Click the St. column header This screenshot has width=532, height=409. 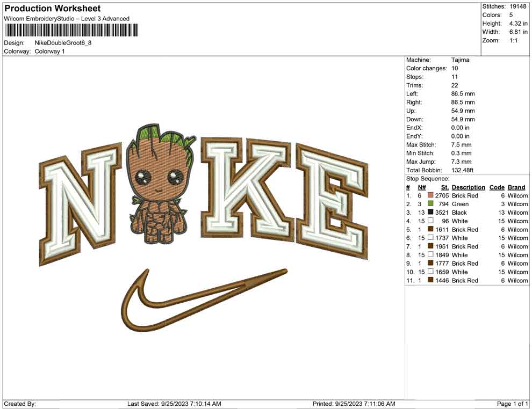coord(445,187)
